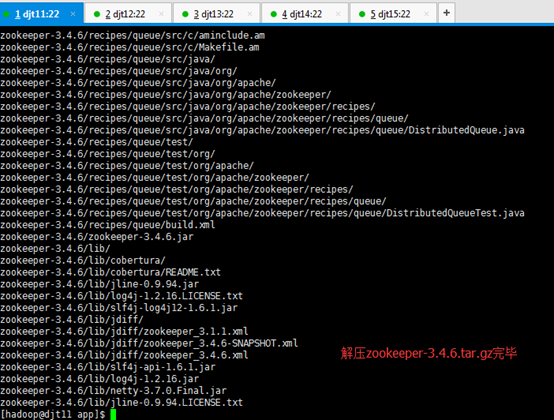
Task: Click the src/c/aminclude.am line
Action: (132, 36)
